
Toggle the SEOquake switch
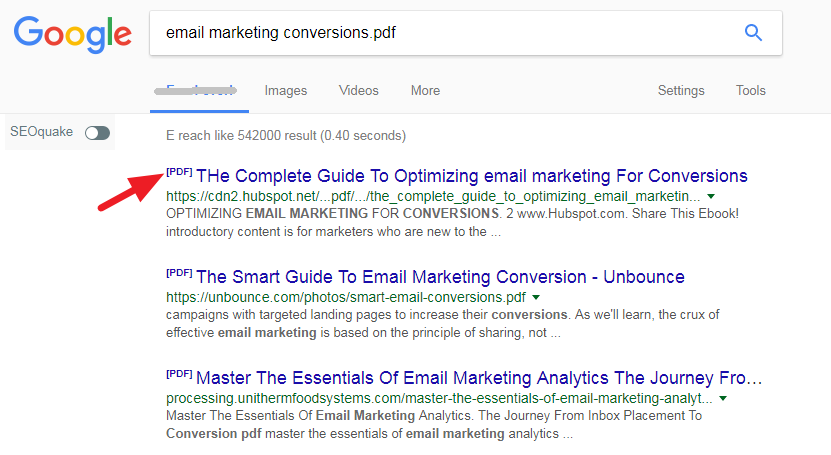98,133
